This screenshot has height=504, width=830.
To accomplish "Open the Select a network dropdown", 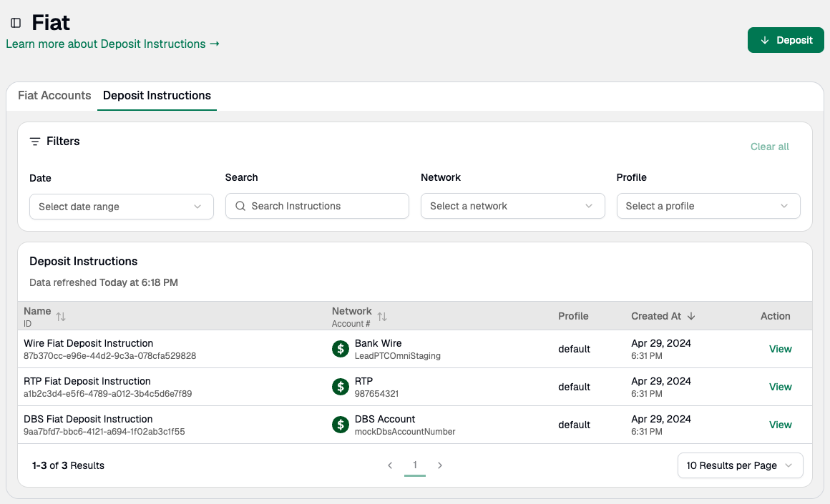I will [x=512, y=206].
